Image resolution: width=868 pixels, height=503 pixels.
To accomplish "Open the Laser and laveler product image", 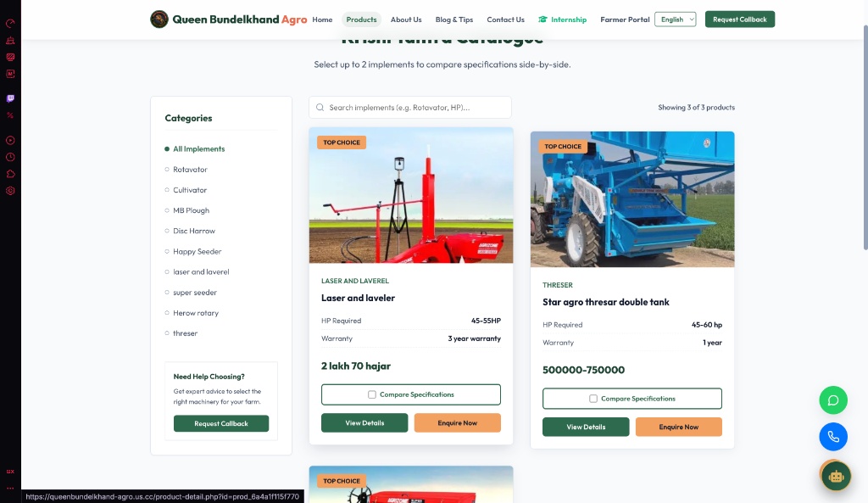I will 411,195.
